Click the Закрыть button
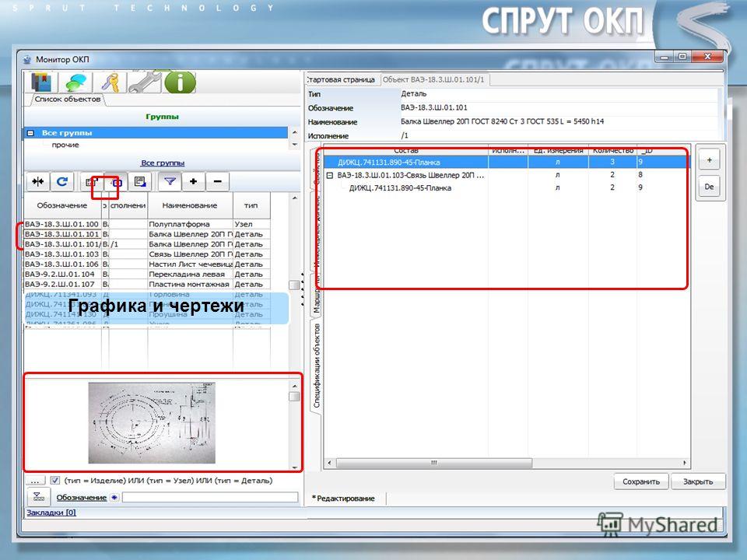The image size is (747, 560). coord(698,481)
